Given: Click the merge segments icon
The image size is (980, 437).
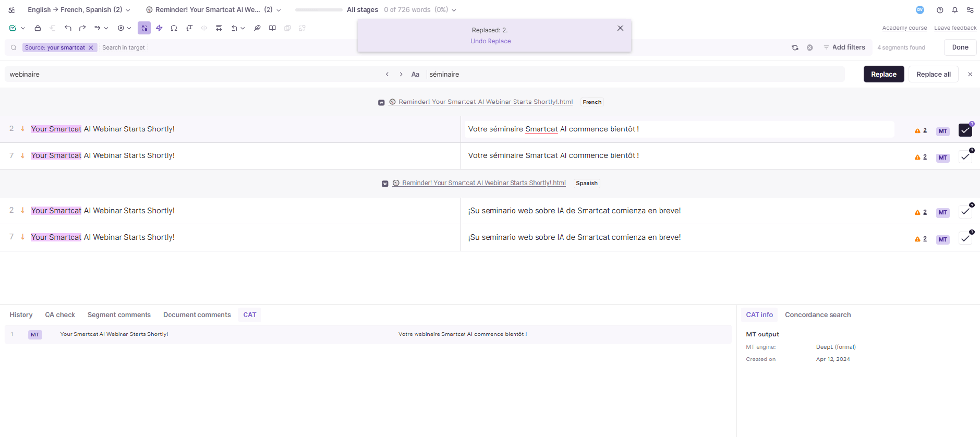Looking at the screenshot, I should pyautogui.click(x=219, y=28).
